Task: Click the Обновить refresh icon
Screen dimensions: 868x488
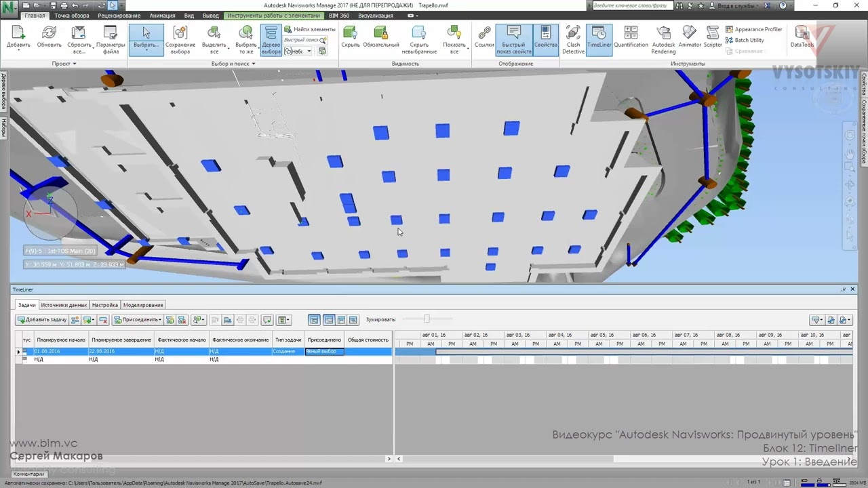Action: coord(49,37)
